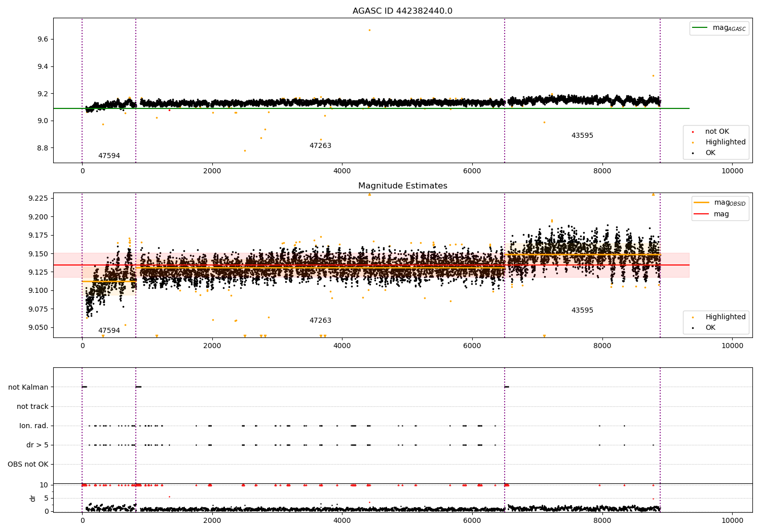This screenshot has width=760, height=532.
Task: Click the '47594' label in Magnitude Estimates panel
Action: pyautogui.click(x=109, y=331)
